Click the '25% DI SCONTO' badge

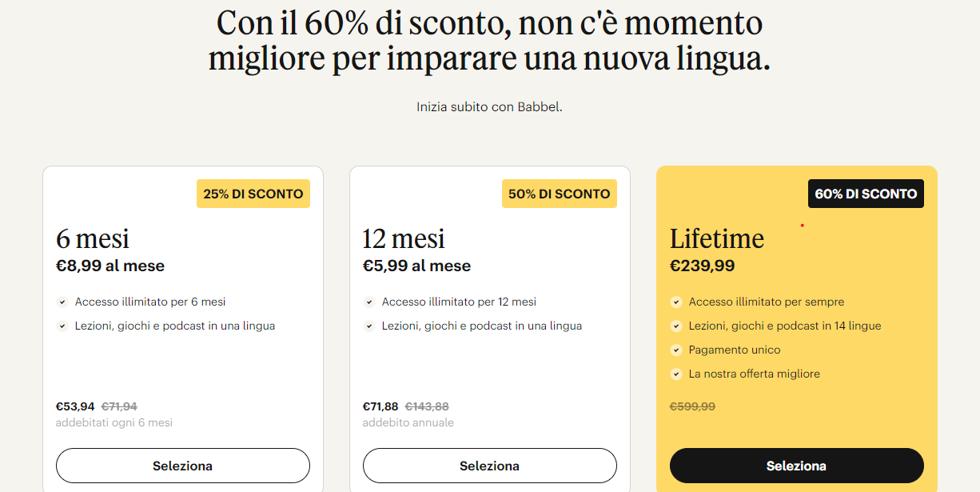point(253,194)
